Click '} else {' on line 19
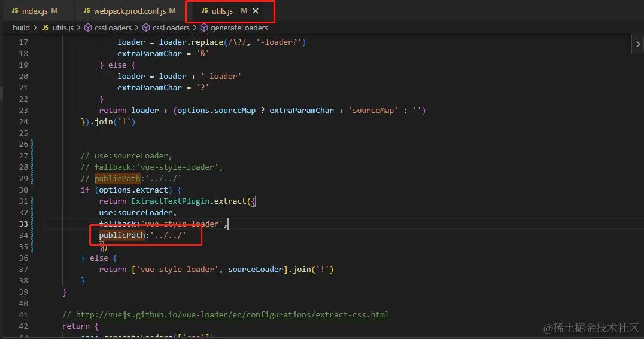Viewport: 644px width, 339px height. tap(117, 65)
